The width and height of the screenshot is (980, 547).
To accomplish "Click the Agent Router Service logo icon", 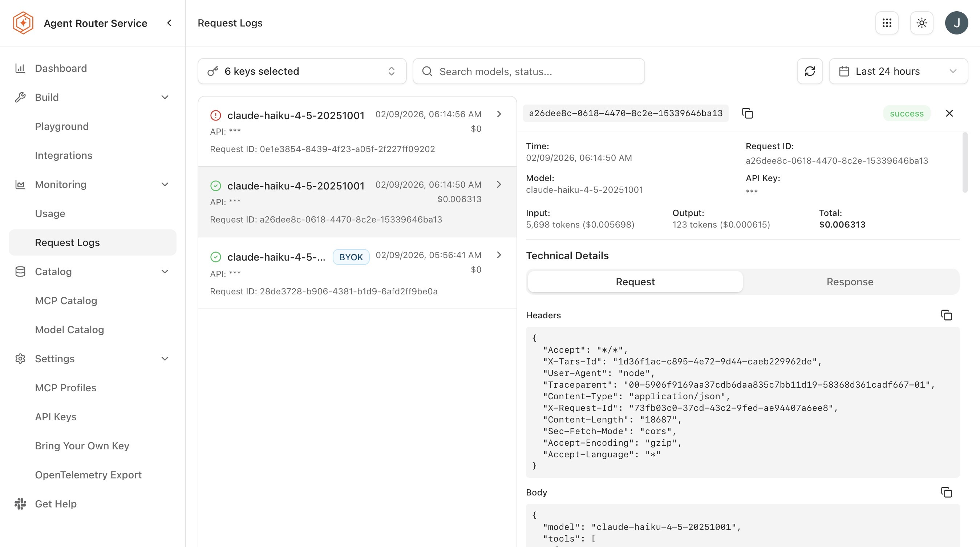I will [23, 23].
